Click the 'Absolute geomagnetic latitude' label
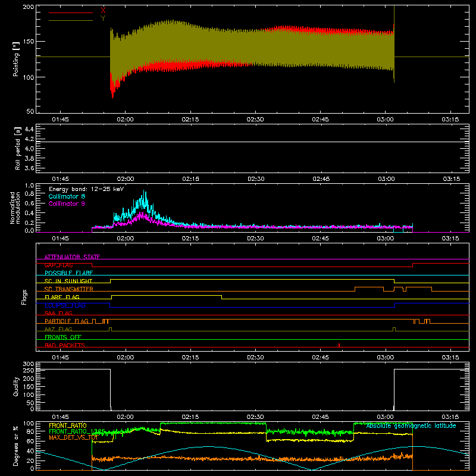 411,425
